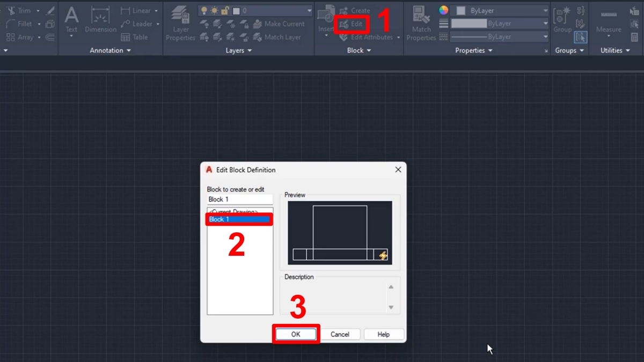Open the lineweight ByLayer dropdown

coord(546,24)
